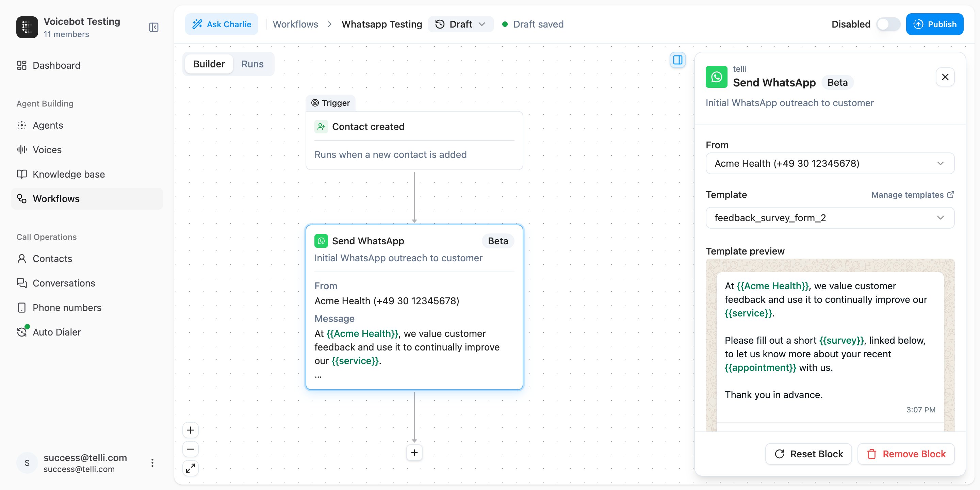
Task: Click Whatsapp Testing workflow name
Action: tap(381, 24)
